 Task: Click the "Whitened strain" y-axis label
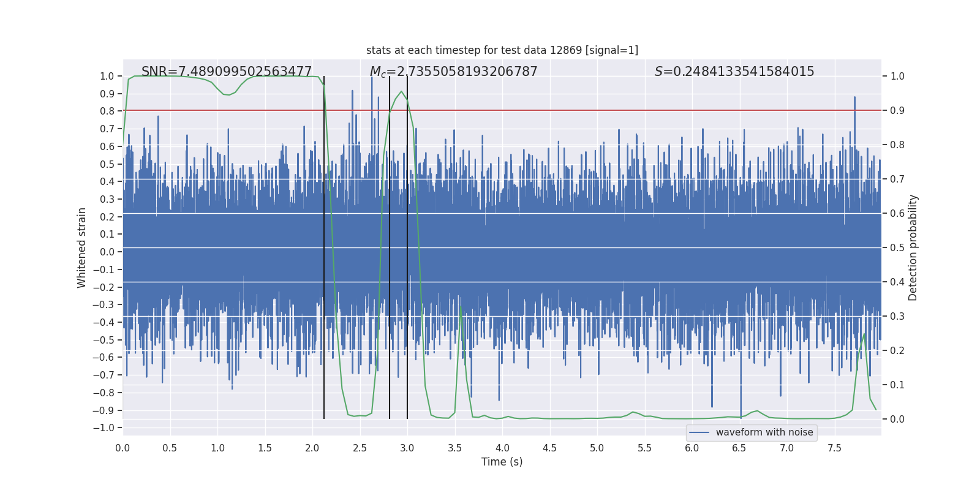coord(82,247)
